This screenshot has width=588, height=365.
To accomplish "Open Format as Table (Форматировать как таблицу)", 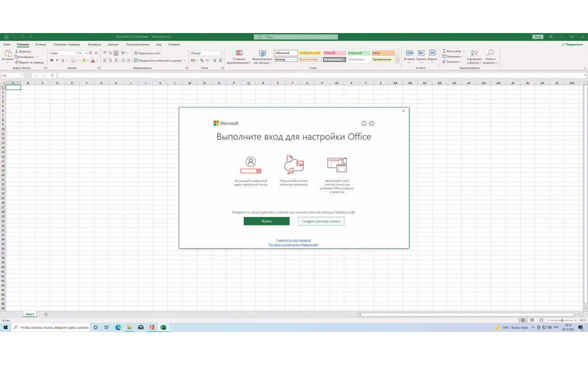I will pyautogui.click(x=262, y=57).
